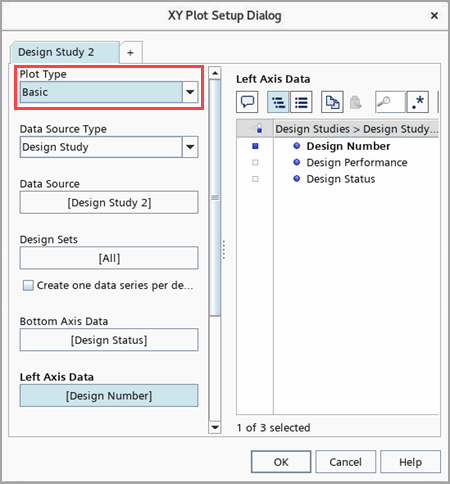
Task: Add a new tab with plus
Action: [x=131, y=52]
